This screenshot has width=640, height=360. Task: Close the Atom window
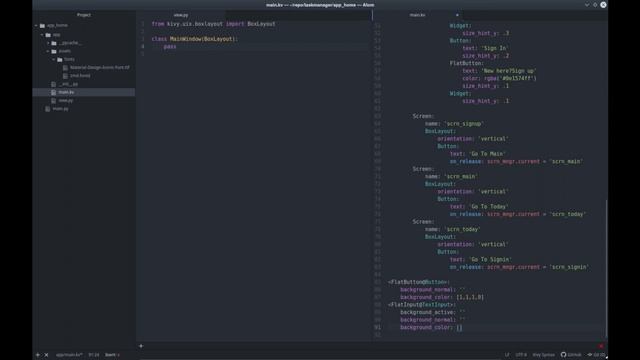click(603, 5)
